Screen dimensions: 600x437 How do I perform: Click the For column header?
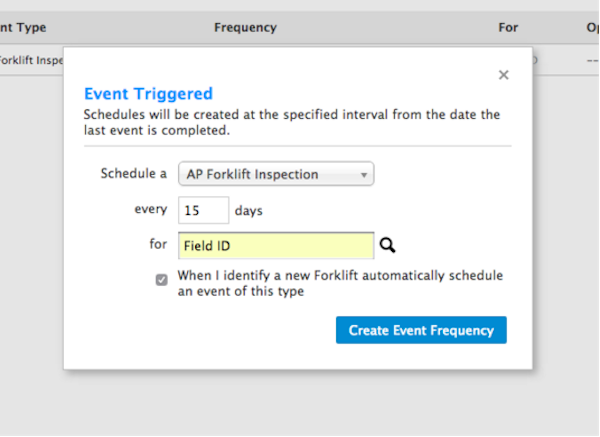pyautogui.click(x=508, y=28)
